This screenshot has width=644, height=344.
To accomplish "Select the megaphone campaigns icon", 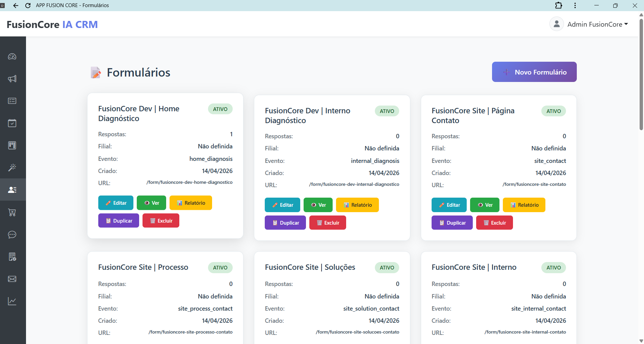I will click(12, 79).
